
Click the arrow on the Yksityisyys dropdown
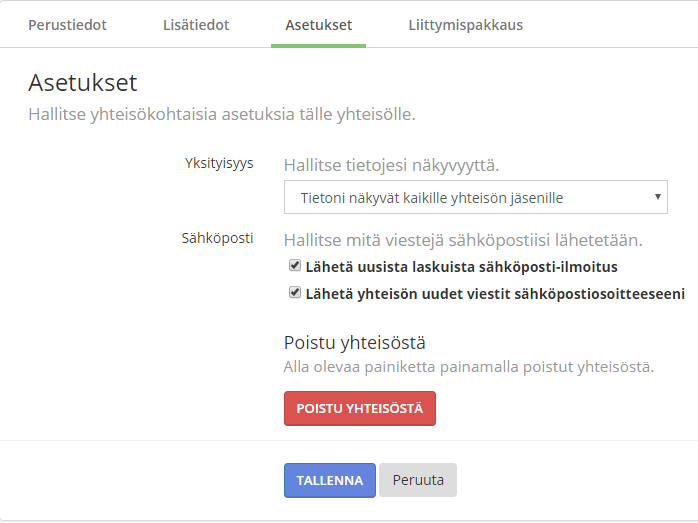click(658, 197)
